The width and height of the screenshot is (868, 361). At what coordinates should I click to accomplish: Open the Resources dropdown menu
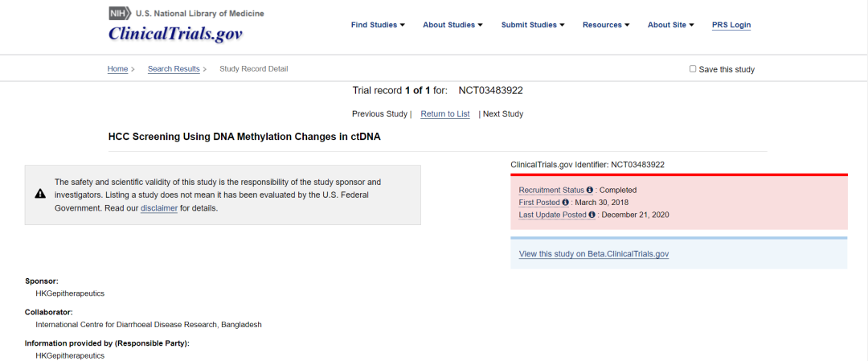tap(606, 25)
